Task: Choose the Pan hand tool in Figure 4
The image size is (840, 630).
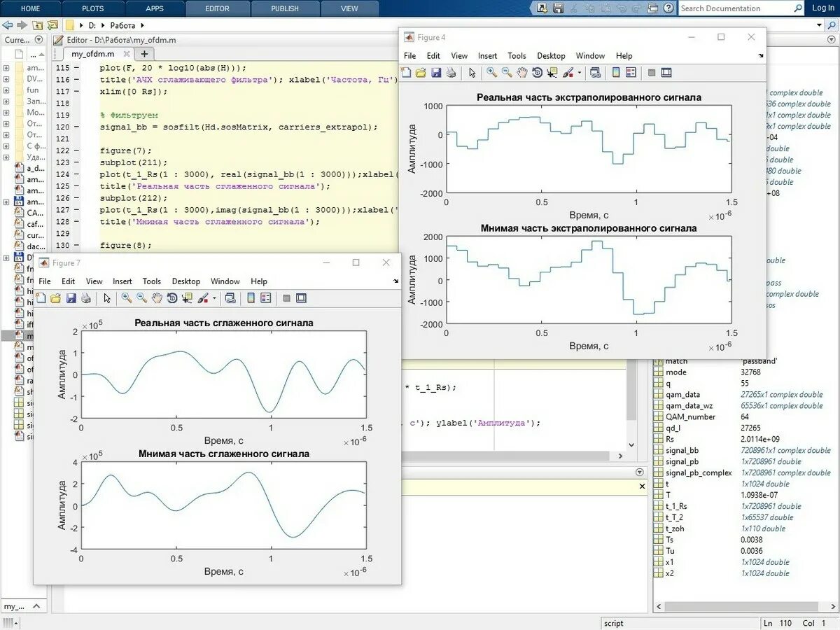Action: 522,72
